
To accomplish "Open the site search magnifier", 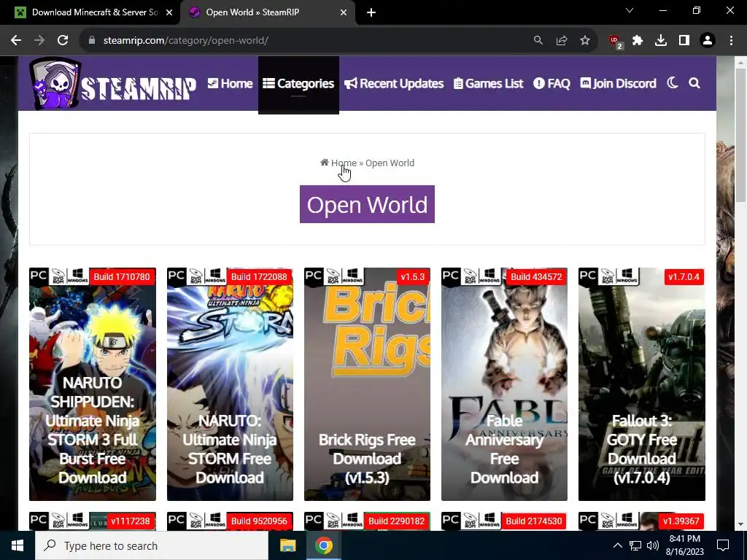I will click(694, 83).
